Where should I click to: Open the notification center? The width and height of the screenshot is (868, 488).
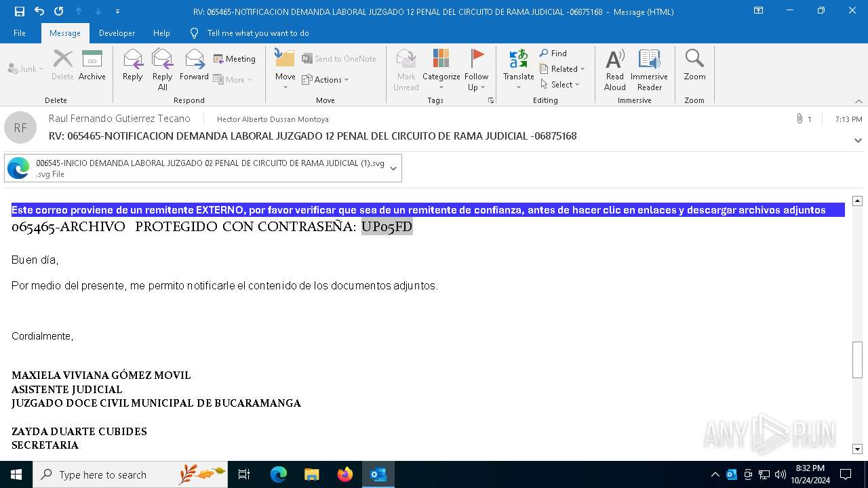tap(846, 474)
